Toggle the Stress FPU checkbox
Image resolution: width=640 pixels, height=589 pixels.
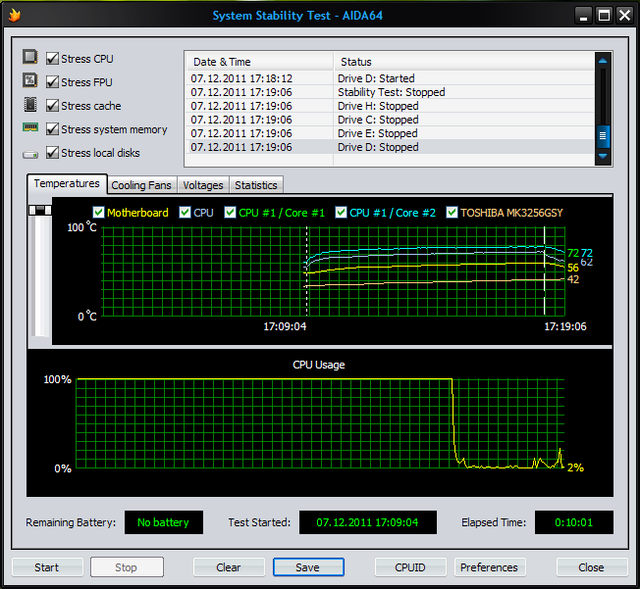click(52, 82)
